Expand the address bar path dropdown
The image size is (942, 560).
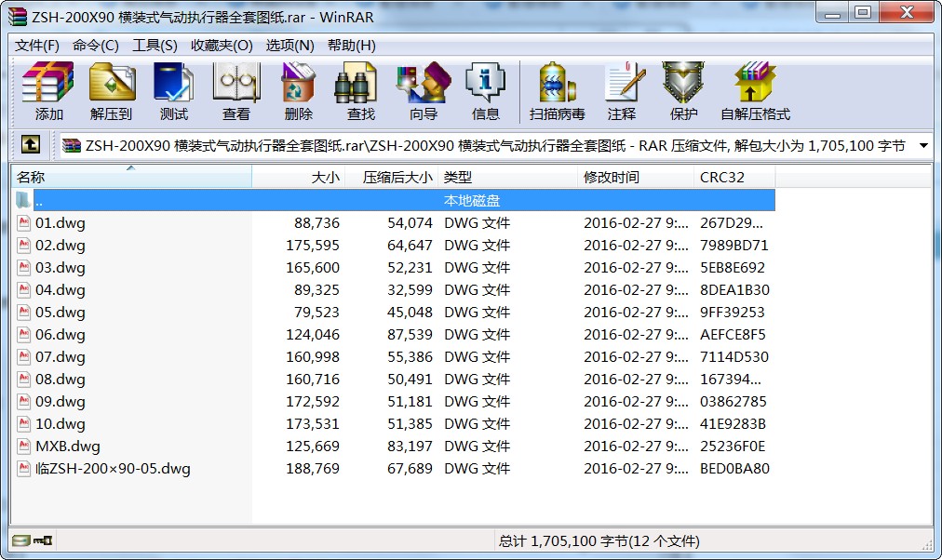click(923, 145)
